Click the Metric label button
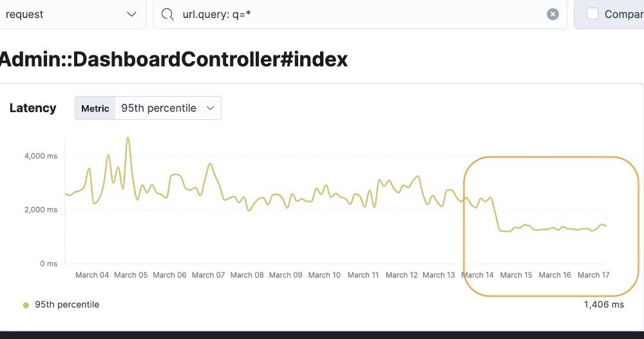Image resolution: width=644 pixels, height=339 pixels. point(95,108)
